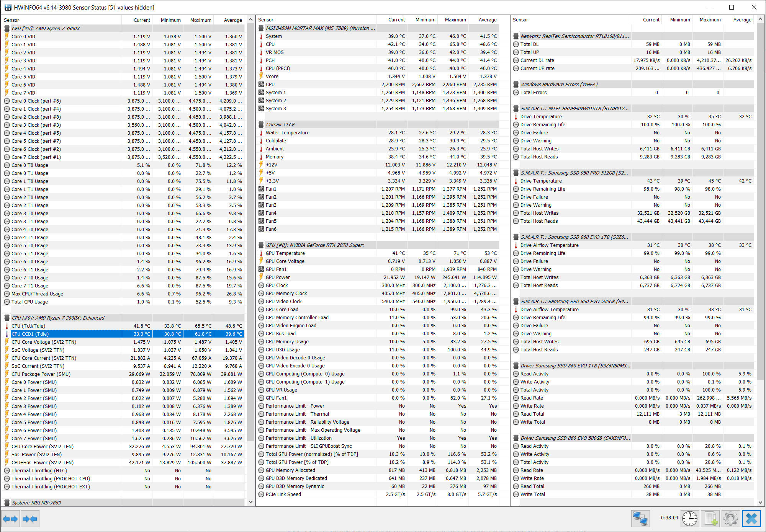The height and width of the screenshot is (532, 766).
Task: Click Drive Samsung SSD 860 EVO 500GB icon
Action: (516, 438)
